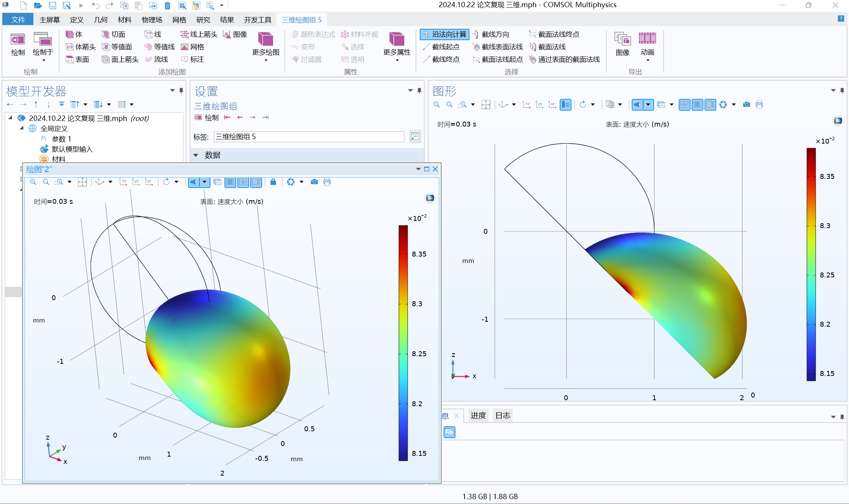
Task: Click zoom extents in the 图形 window toolbar
Action: pos(486,105)
